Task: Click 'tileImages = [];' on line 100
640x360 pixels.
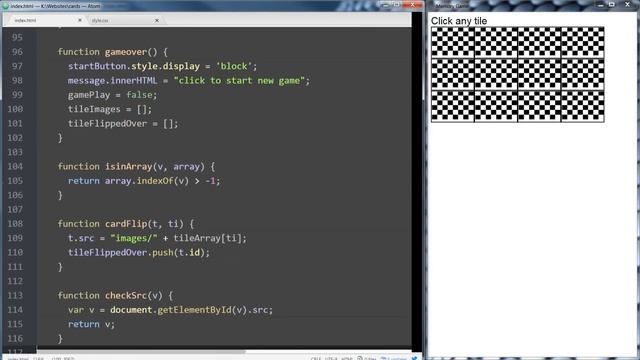Action: (110, 109)
